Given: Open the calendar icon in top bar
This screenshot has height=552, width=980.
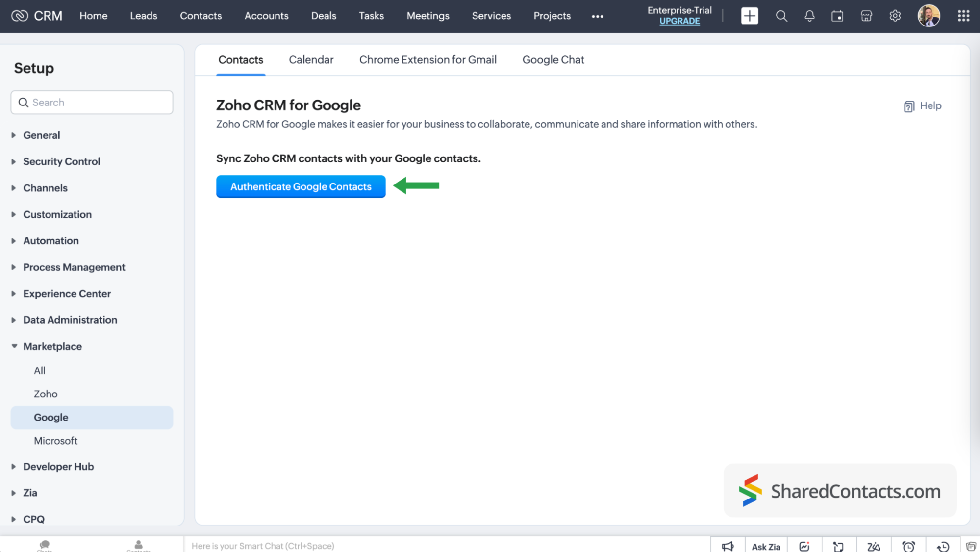Looking at the screenshot, I should click(837, 16).
